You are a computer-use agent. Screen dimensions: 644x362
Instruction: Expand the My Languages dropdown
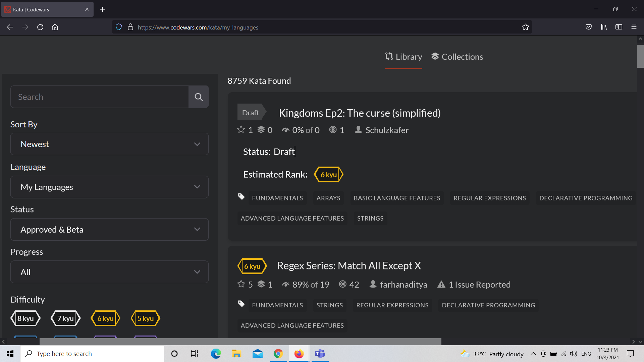[109, 187]
